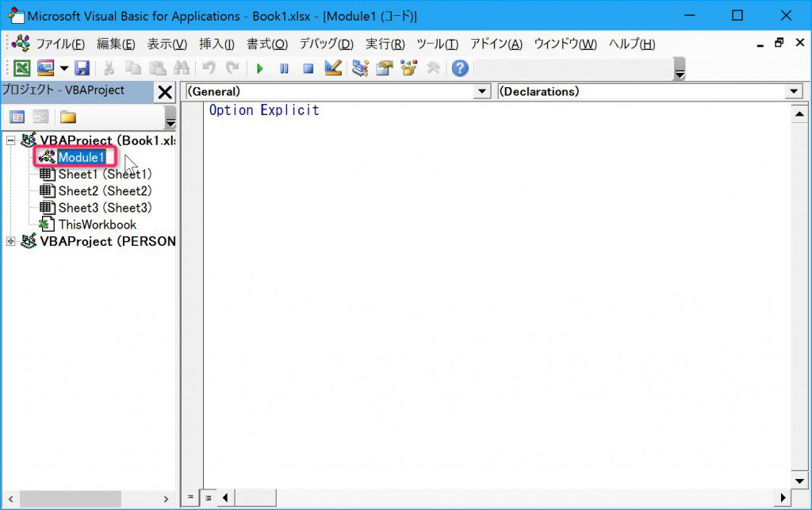Open the Object Browser toolbar icon
Image resolution: width=812 pixels, height=510 pixels.
click(408, 68)
